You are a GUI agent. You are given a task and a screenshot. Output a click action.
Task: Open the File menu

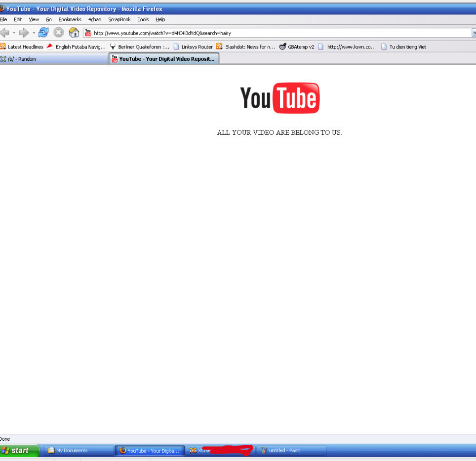[x=3, y=19]
